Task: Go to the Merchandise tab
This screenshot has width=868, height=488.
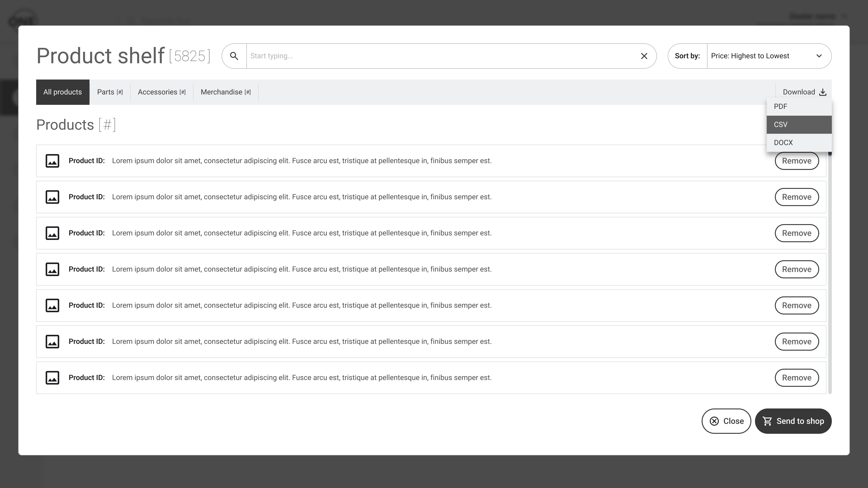Action: click(225, 92)
